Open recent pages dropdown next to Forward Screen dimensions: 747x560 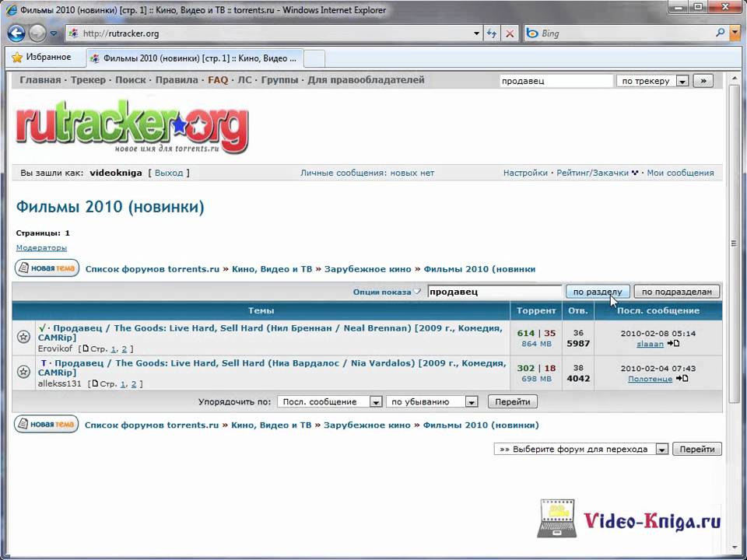(x=54, y=33)
